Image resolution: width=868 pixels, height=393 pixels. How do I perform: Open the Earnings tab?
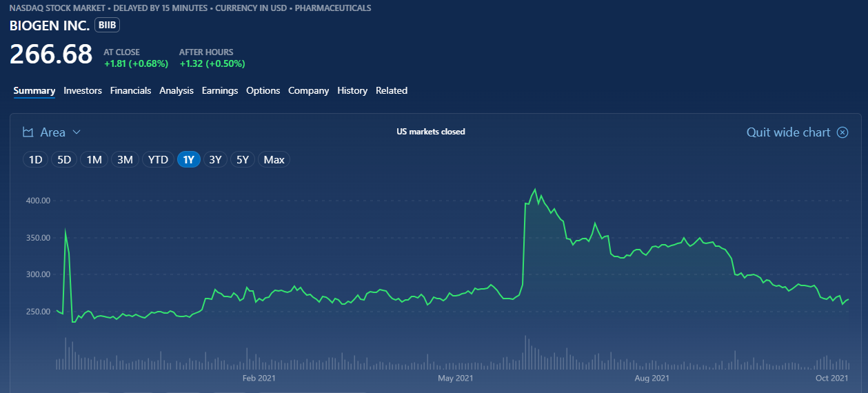[220, 90]
